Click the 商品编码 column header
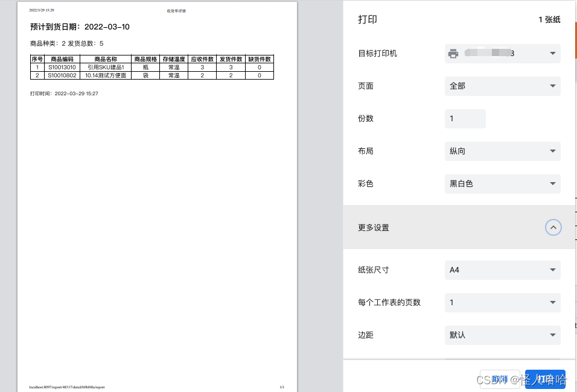The width and height of the screenshot is (577, 392). [x=62, y=59]
